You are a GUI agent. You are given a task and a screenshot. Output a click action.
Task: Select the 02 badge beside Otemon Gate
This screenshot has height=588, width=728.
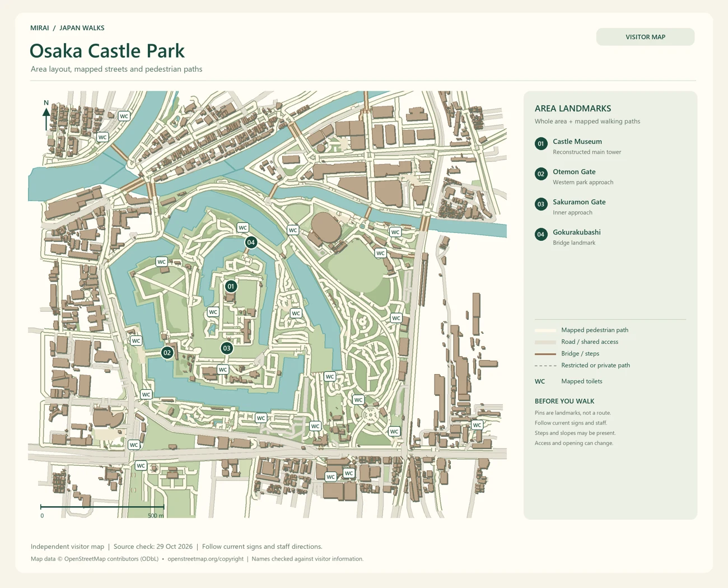pyautogui.click(x=541, y=174)
